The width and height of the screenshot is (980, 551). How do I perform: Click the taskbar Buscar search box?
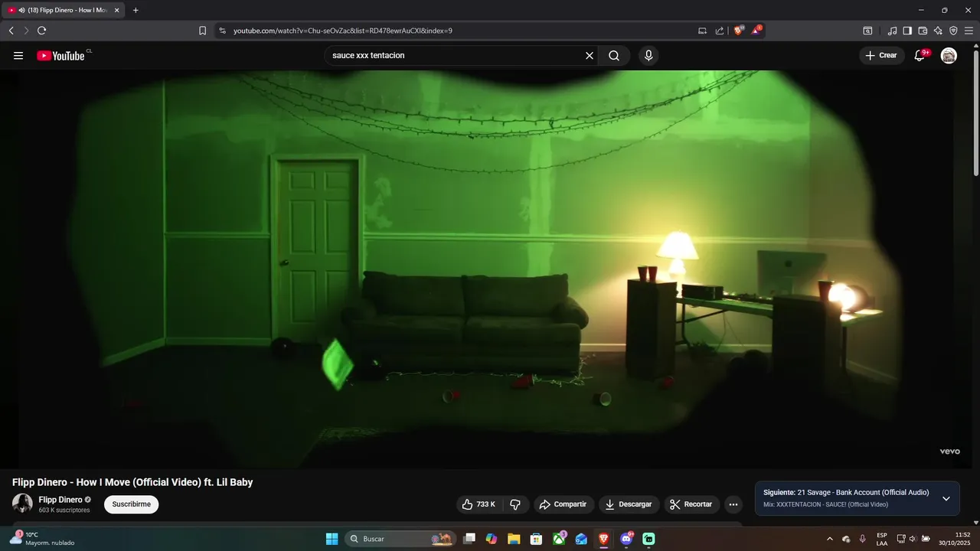400,539
